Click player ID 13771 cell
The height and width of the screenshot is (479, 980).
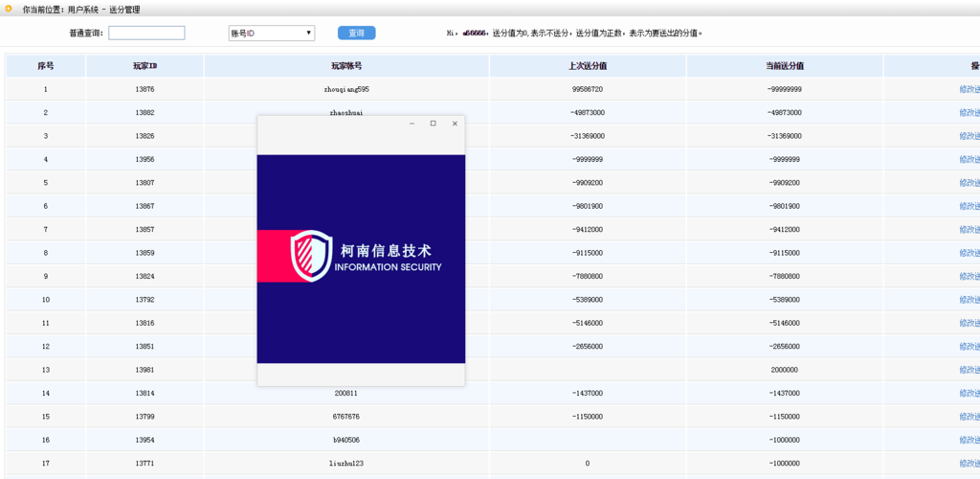[145, 464]
